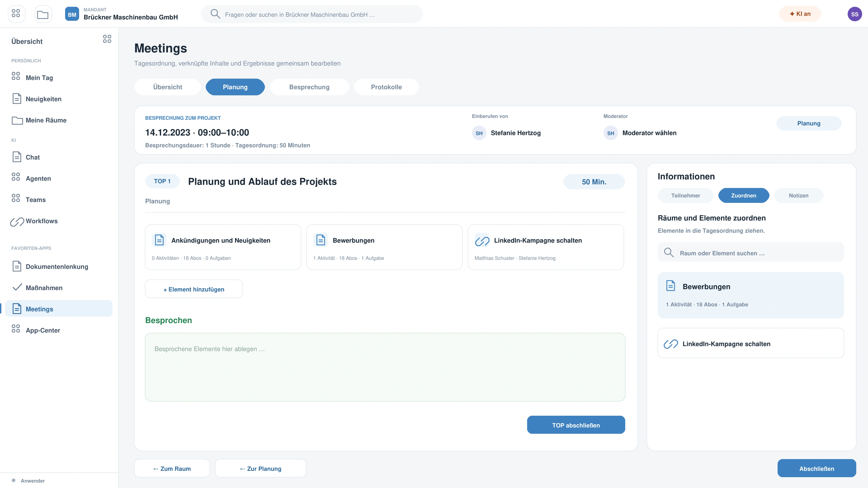Switch to the Besprechung tab

(x=309, y=87)
